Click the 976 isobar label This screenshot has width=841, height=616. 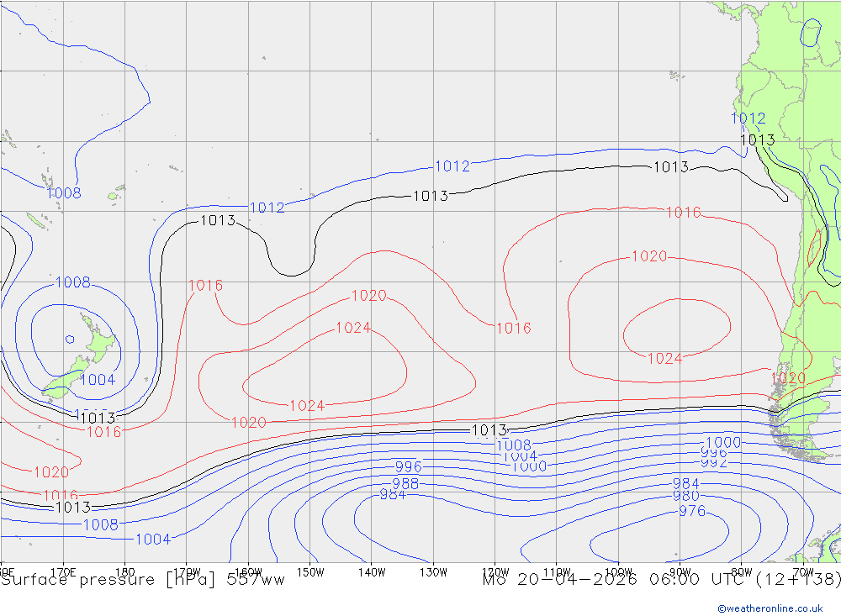tap(692, 511)
